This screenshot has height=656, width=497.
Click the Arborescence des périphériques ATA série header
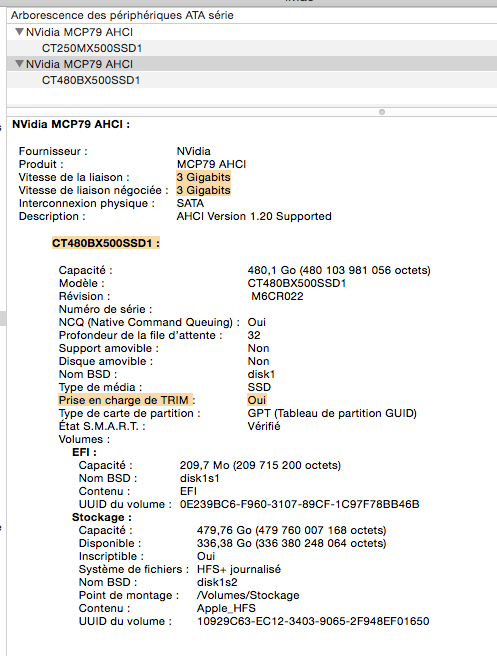[x=122, y=15]
